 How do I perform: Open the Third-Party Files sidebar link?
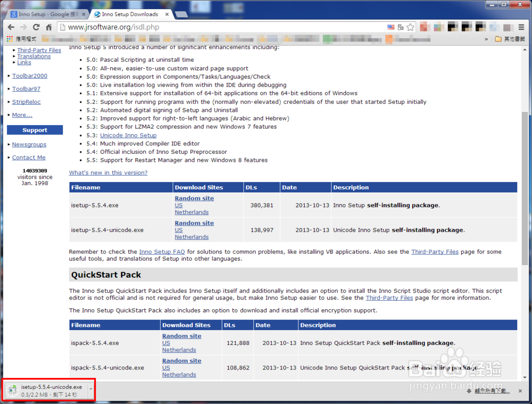point(39,50)
